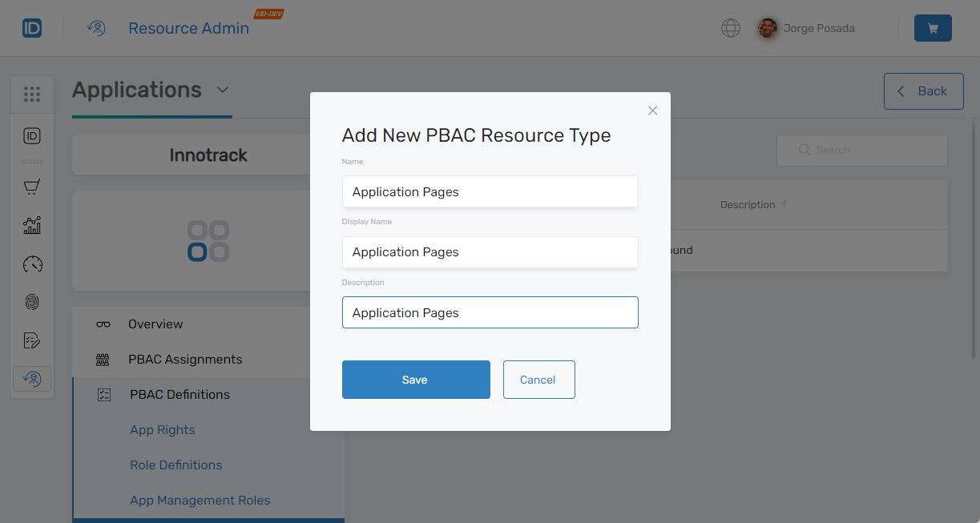The width and height of the screenshot is (980, 523).
Task: Open the shopping cart icon in the sidebar
Action: (x=32, y=186)
